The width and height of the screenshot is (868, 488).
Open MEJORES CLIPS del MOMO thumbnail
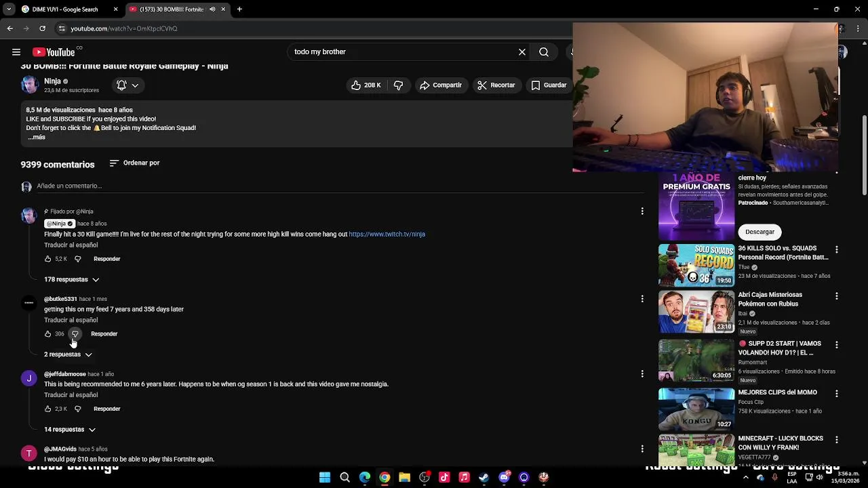coord(696,409)
